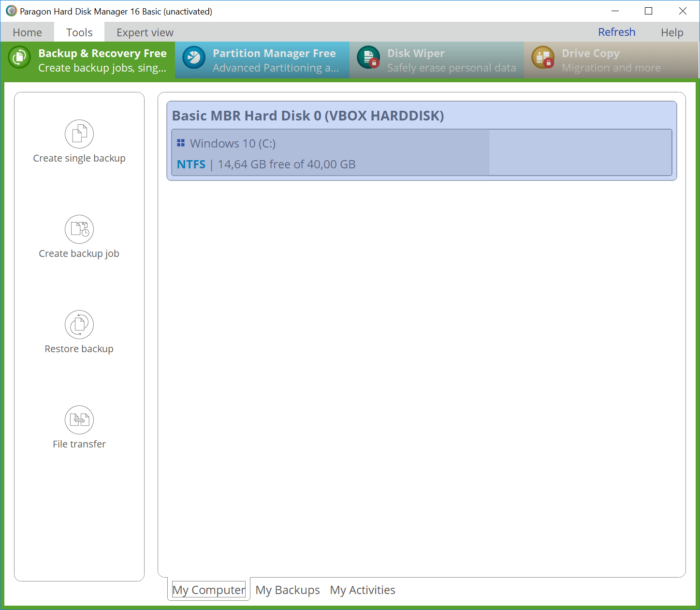Open the Help menu
Screen dimensions: 700x610
(x=672, y=32)
